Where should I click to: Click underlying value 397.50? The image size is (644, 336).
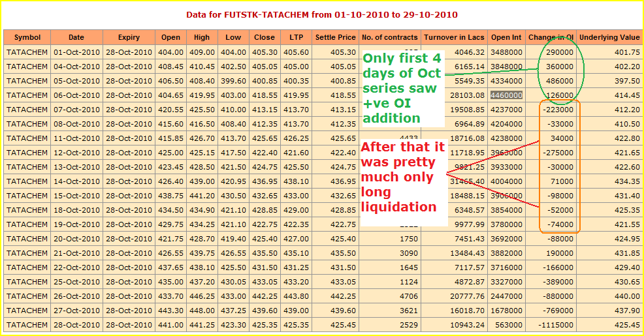click(627, 81)
